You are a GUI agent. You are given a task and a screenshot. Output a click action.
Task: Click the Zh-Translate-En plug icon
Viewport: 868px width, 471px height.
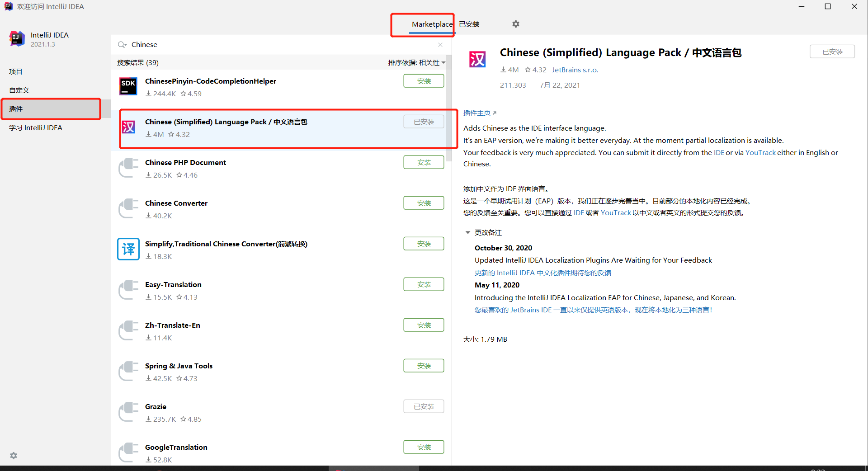(x=128, y=330)
